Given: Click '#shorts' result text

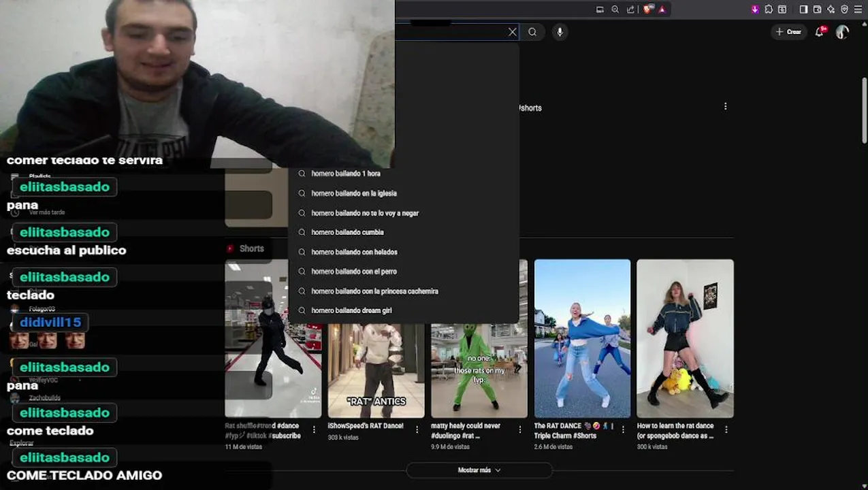Looking at the screenshot, I should tap(530, 108).
